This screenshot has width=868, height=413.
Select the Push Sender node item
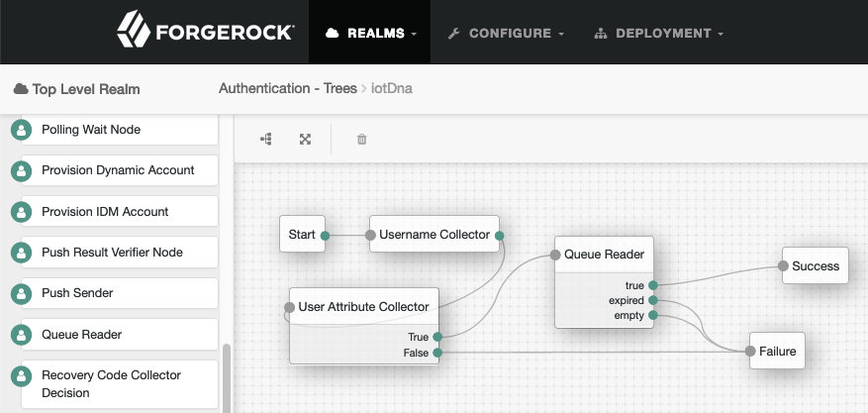coord(120,293)
